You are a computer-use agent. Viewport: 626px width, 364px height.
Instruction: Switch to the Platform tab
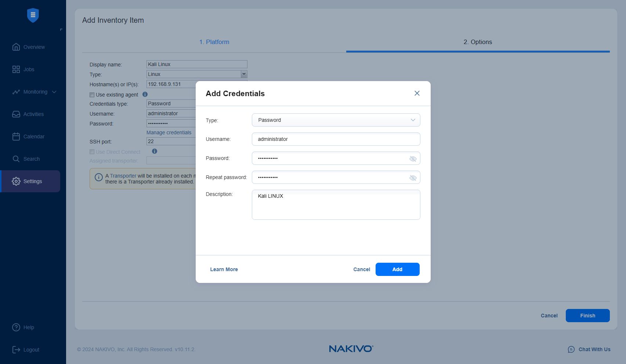pyautogui.click(x=214, y=42)
